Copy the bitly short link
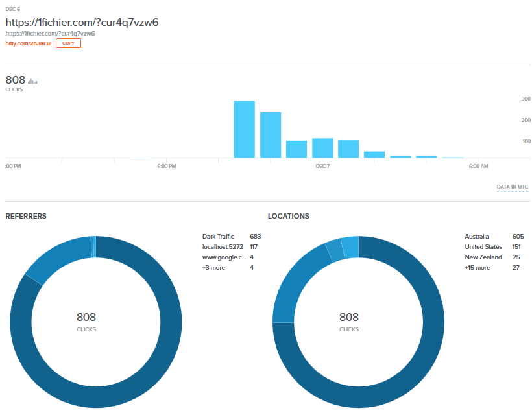532x415 pixels. pyautogui.click(x=68, y=43)
